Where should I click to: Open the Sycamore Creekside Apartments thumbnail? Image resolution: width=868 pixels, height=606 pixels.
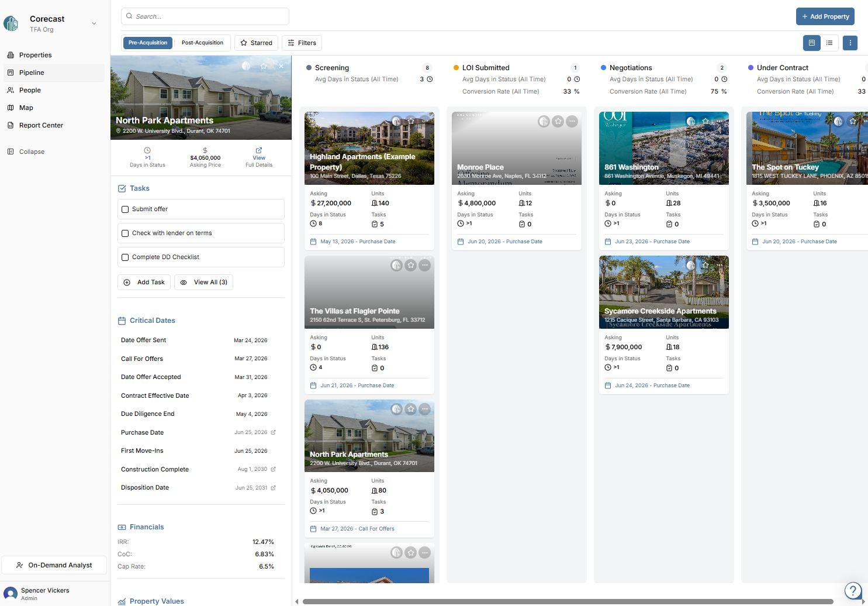[664, 292]
